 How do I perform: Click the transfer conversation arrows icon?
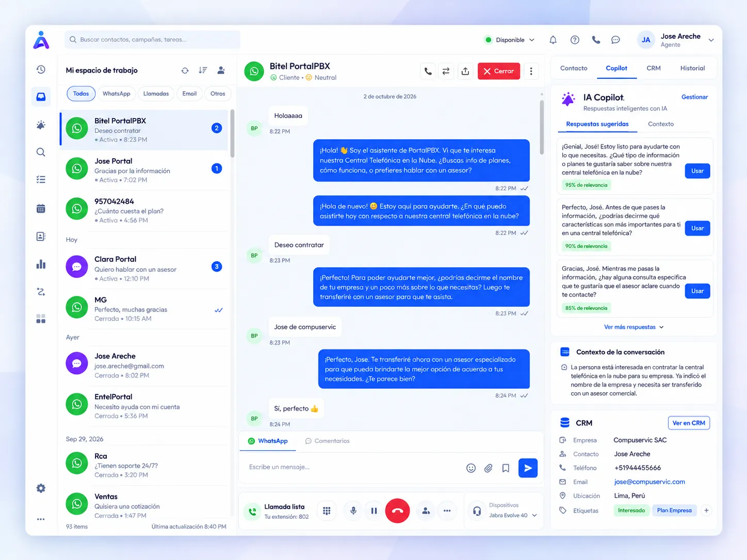tap(446, 71)
